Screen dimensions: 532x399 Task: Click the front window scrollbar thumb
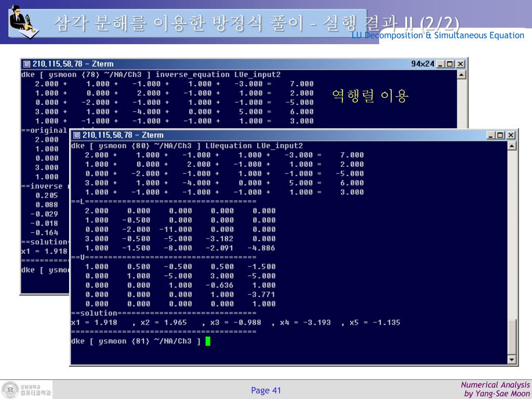pos(512,337)
